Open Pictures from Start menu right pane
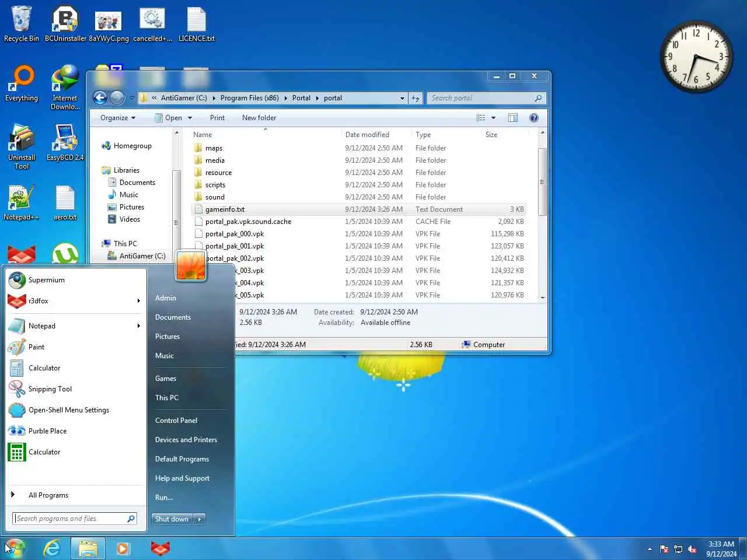The height and width of the screenshot is (560, 747). (x=167, y=337)
